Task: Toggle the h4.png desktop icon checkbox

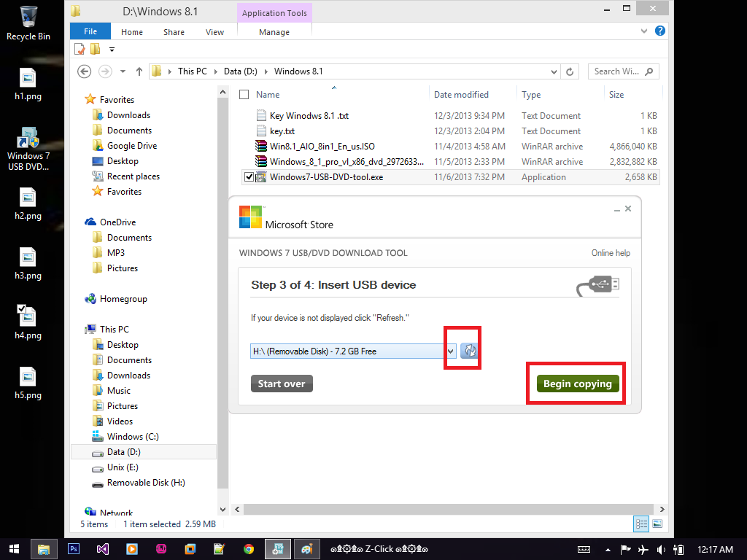Action: [21, 309]
